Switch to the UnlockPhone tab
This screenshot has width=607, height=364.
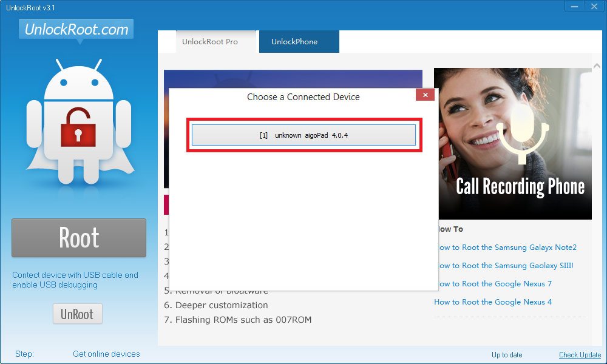coord(299,42)
